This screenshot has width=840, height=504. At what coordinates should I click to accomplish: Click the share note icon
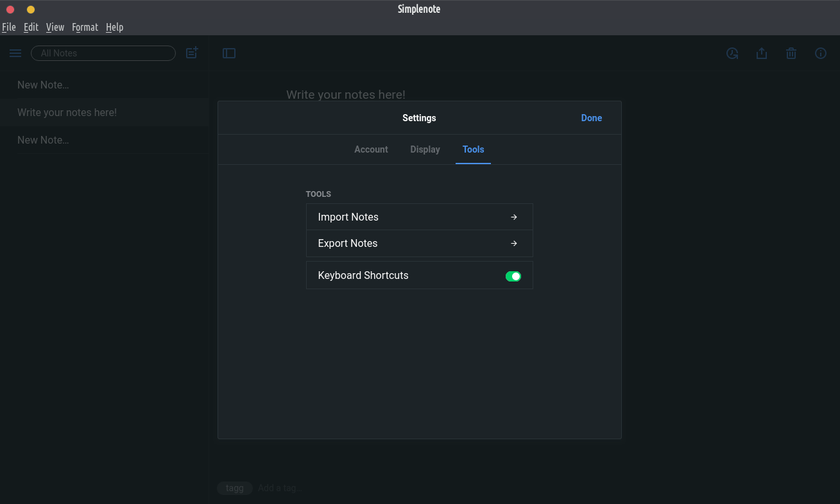[762, 53]
